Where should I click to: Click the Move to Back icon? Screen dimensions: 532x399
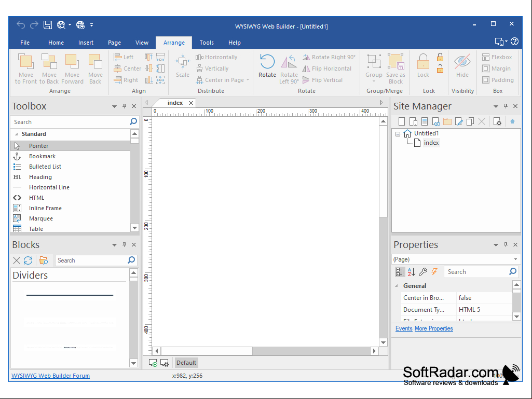point(49,61)
